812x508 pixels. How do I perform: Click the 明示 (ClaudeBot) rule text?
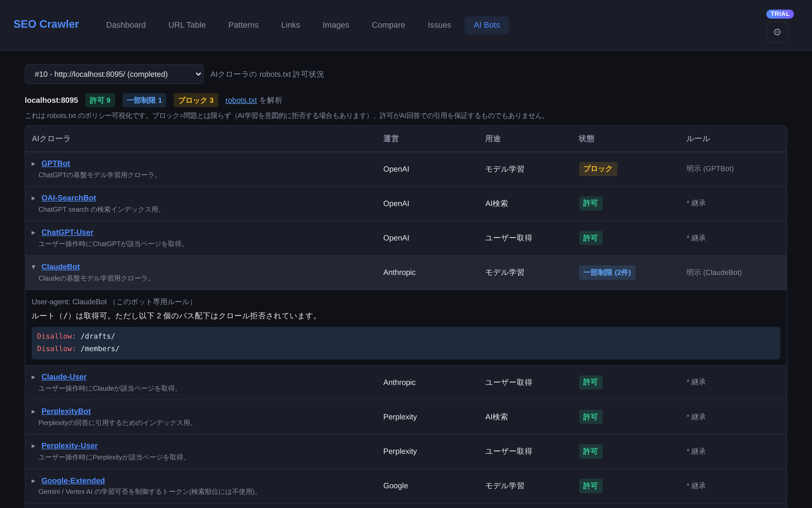click(x=714, y=272)
